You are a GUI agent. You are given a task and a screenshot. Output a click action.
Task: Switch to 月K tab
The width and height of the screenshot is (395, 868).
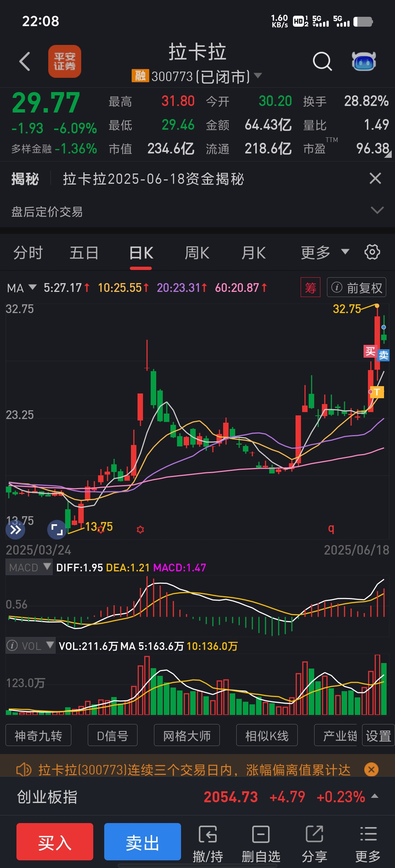tap(253, 253)
